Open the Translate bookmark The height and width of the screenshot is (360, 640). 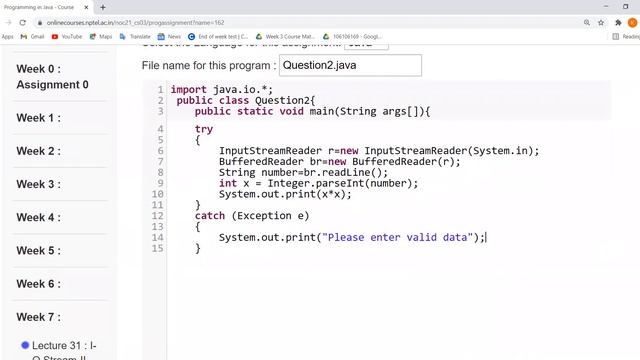tap(135, 37)
